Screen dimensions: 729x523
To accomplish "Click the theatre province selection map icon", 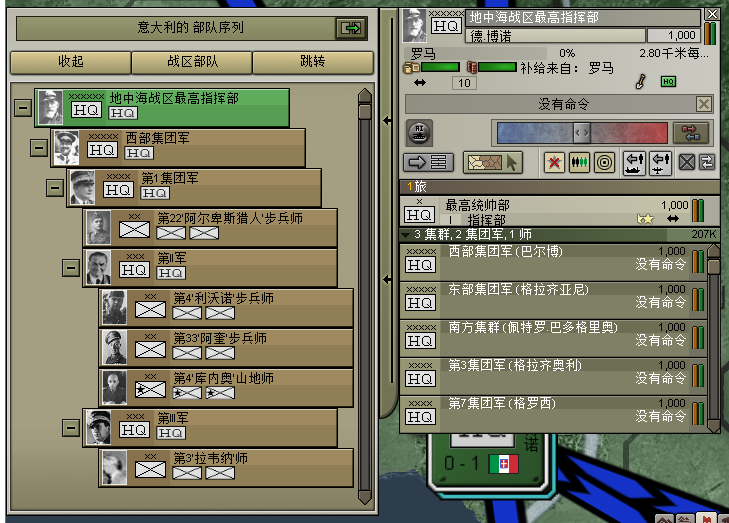I will (493, 163).
